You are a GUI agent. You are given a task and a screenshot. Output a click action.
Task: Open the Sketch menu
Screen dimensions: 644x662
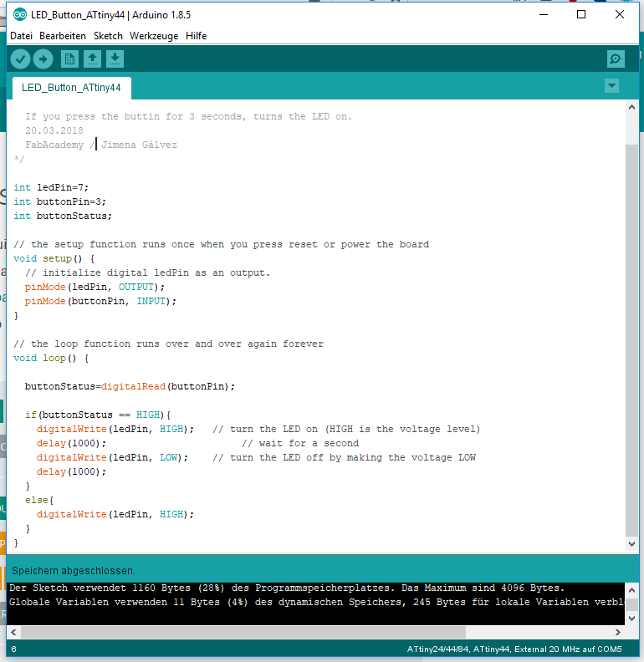[108, 36]
